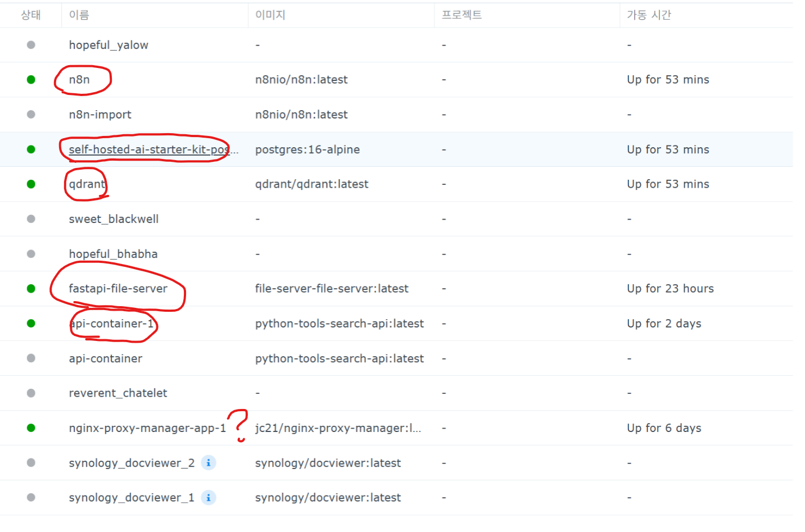Click "Up for 53 mins" in postgres:16-alpine row
The image size is (805, 532).
point(668,149)
